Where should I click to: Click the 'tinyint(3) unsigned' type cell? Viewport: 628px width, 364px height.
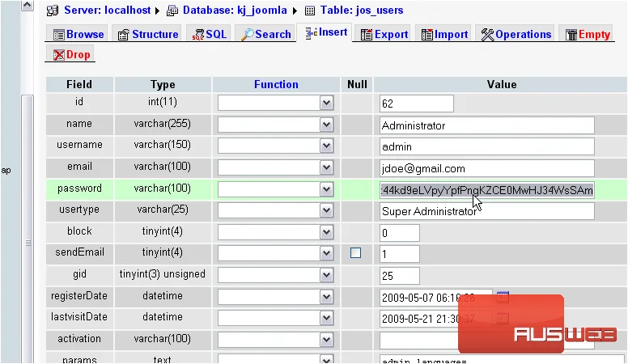[162, 274]
